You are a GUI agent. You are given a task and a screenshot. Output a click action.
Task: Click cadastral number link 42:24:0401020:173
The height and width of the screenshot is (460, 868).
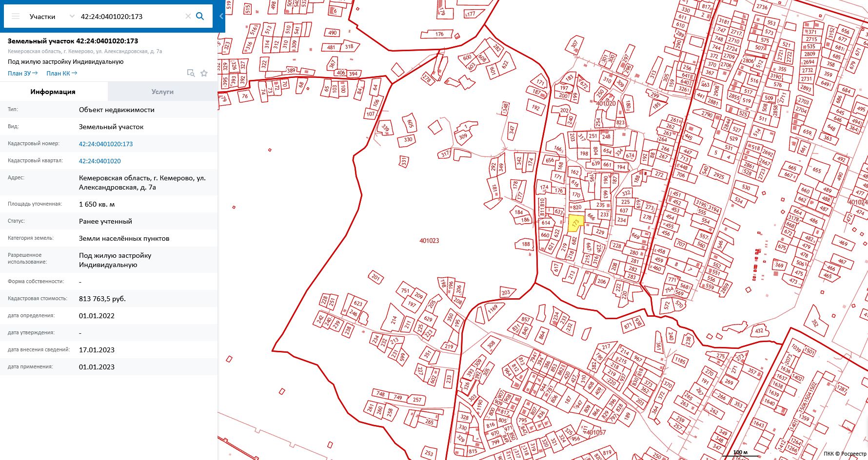click(106, 144)
